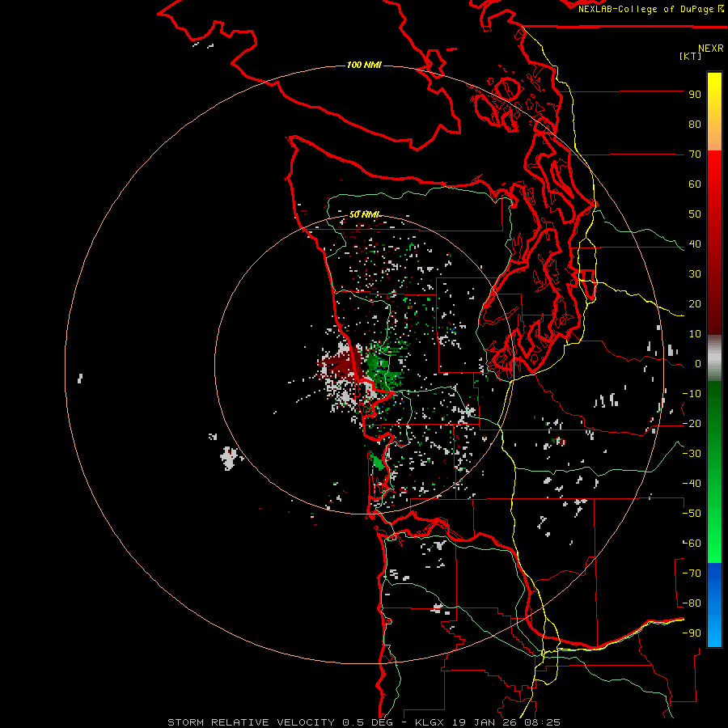
Task: Click the -20 scale value
Action: point(692,424)
